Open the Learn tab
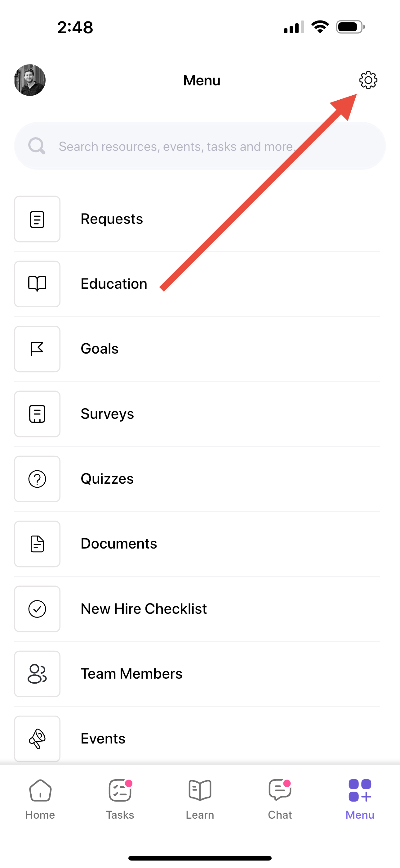400x868 pixels. click(200, 799)
